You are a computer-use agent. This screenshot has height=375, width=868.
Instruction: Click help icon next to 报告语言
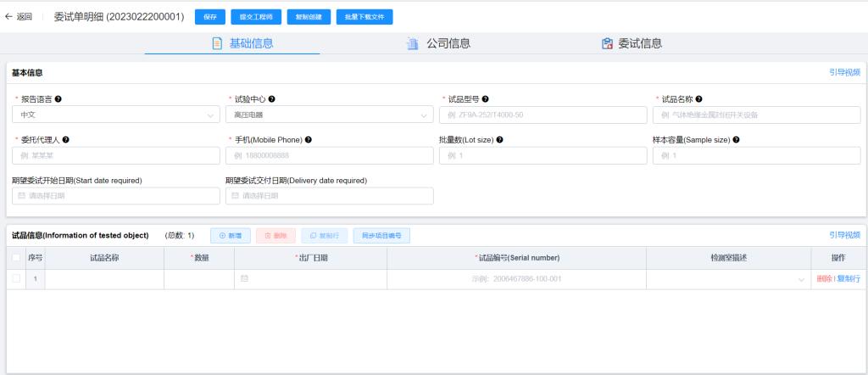pos(58,99)
